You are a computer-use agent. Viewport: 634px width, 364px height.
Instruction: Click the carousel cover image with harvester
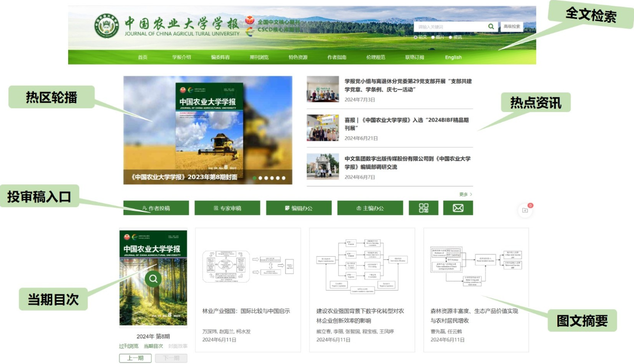[208, 130]
